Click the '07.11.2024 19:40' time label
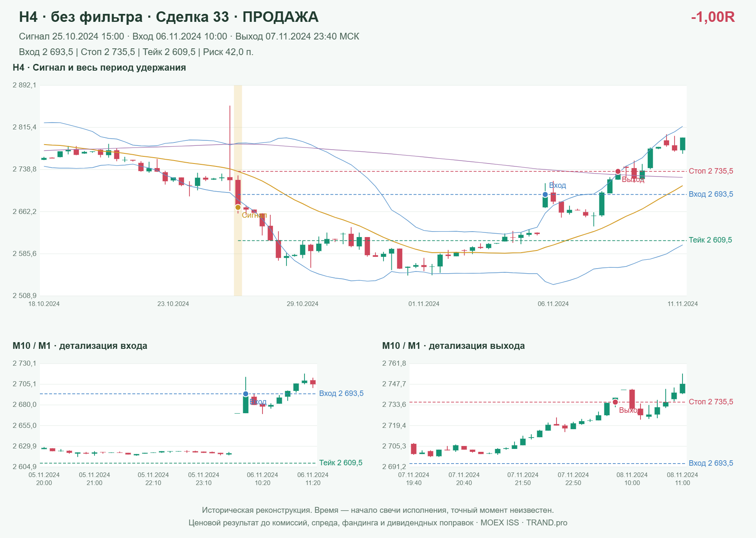This screenshot has height=538, width=756. [414, 479]
